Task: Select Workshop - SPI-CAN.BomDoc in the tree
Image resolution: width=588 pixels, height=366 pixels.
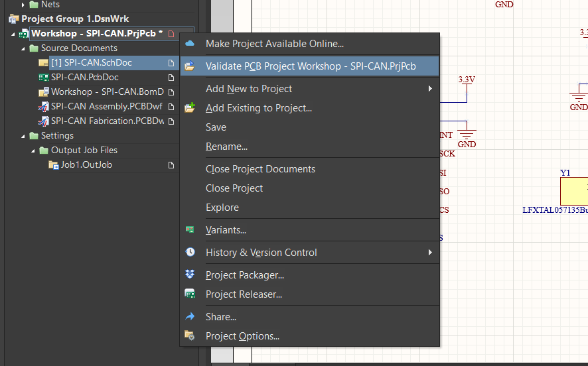Action: click(108, 91)
